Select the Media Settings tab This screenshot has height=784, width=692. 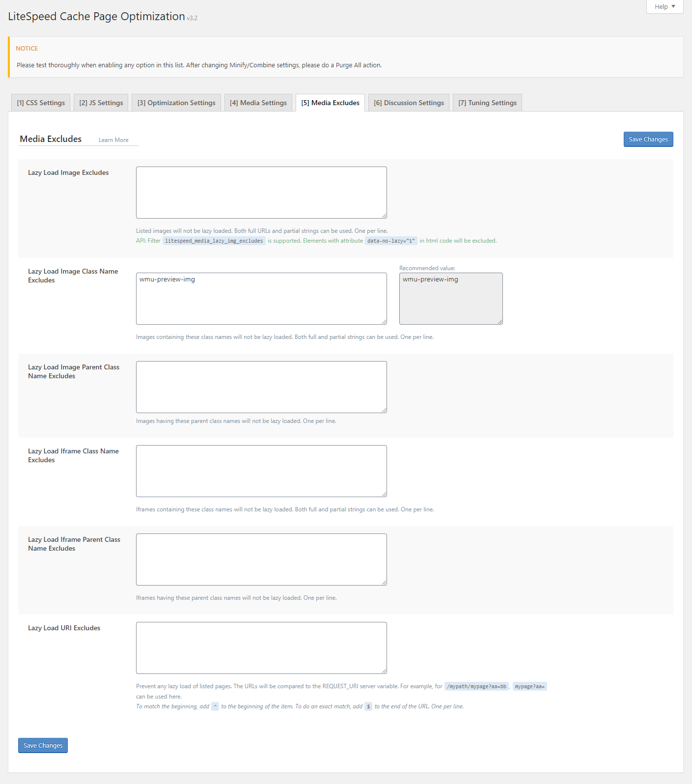(x=258, y=103)
